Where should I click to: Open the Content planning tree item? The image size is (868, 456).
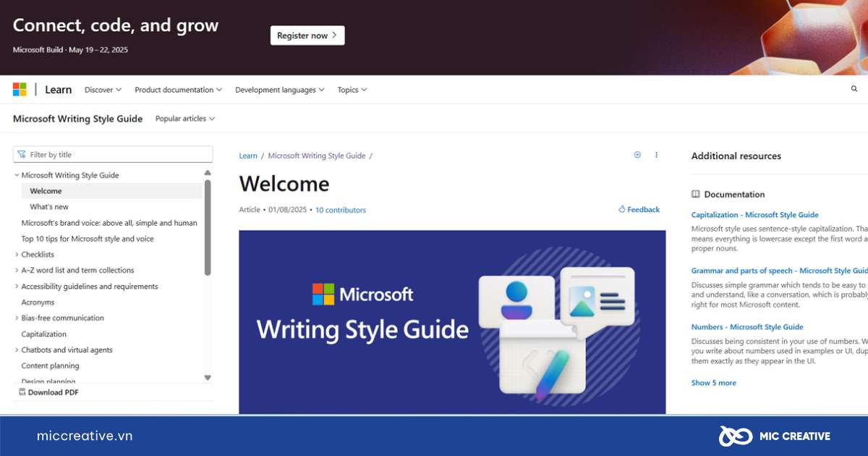51,366
